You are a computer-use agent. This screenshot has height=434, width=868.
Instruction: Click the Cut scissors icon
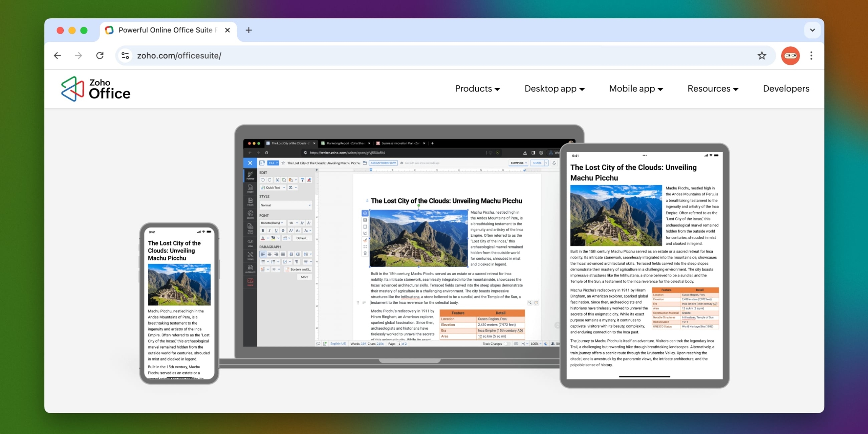277,180
